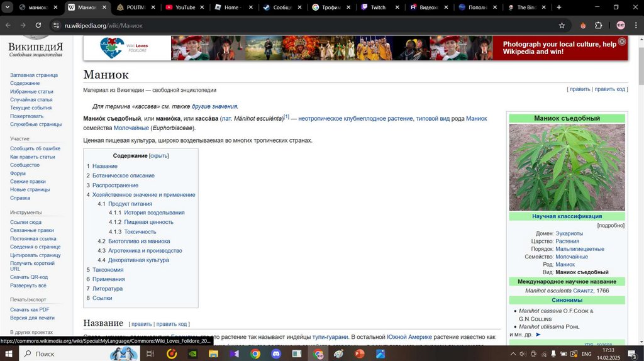The width and height of the screenshot is (644, 361).
Task: Open Windows Start menu
Action: 9,353
